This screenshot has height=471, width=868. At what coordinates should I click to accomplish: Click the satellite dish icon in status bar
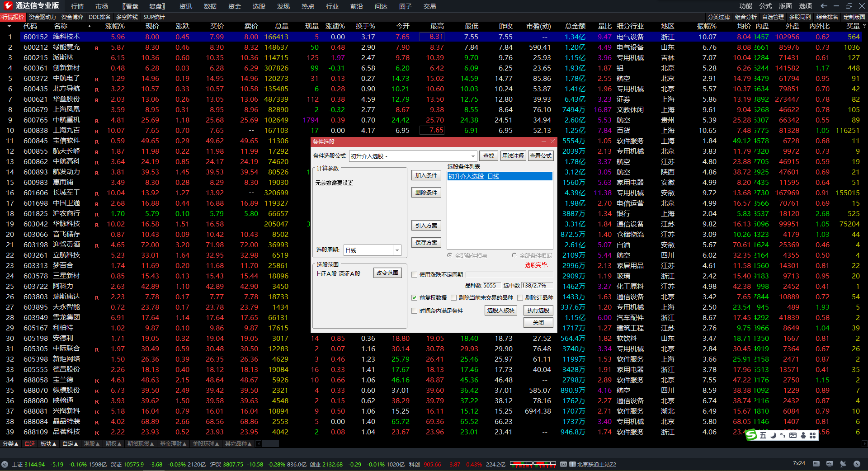click(x=843, y=464)
